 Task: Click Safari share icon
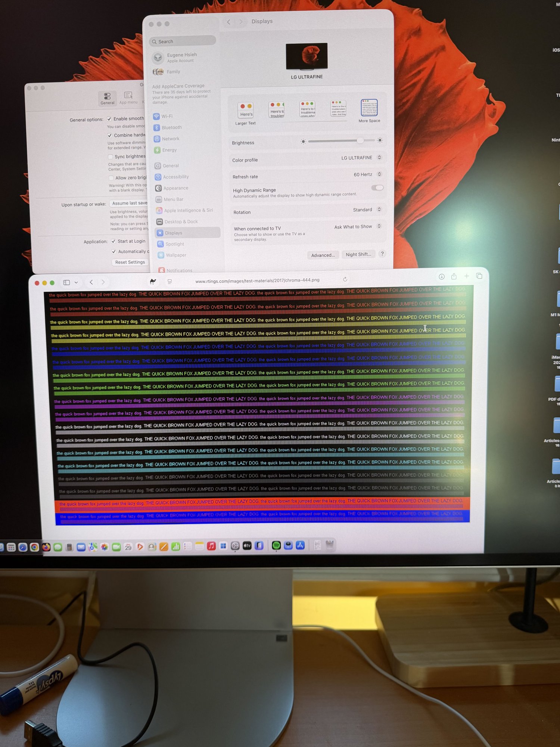point(454,276)
